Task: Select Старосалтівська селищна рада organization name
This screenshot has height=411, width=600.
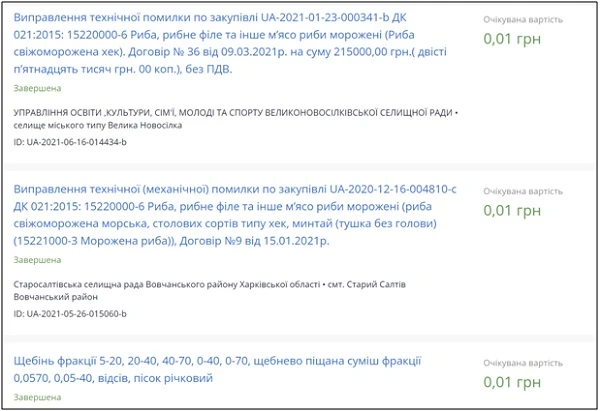Action: click(x=150, y=284)
